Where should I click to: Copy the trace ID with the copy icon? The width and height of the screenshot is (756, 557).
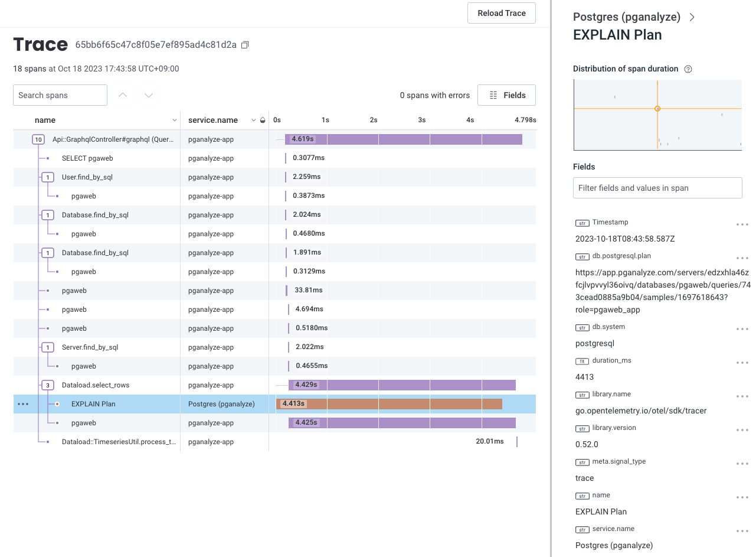point(246,45)
